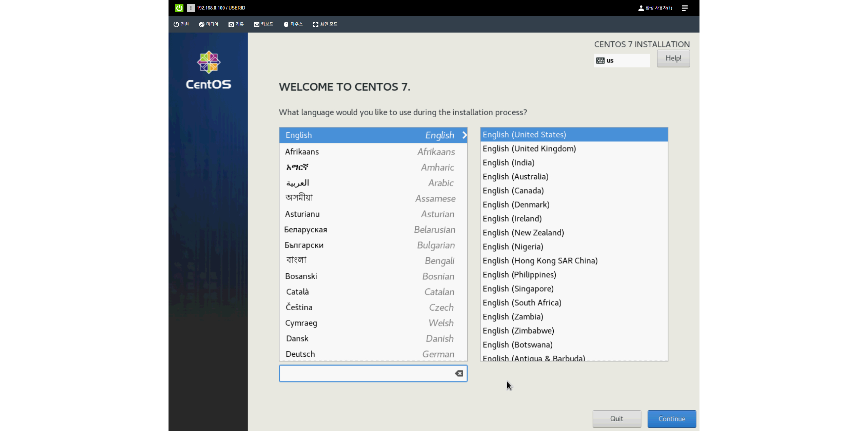Screen dimensions: 868x431
Task: Click the clear-text icon in the search field
Action: [459, 373]
